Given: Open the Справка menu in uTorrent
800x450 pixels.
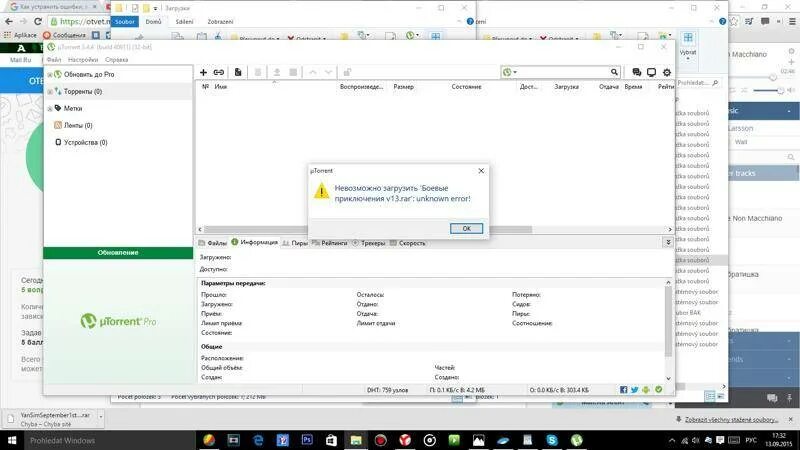Looking at the screenshot, I should (116, 60).
